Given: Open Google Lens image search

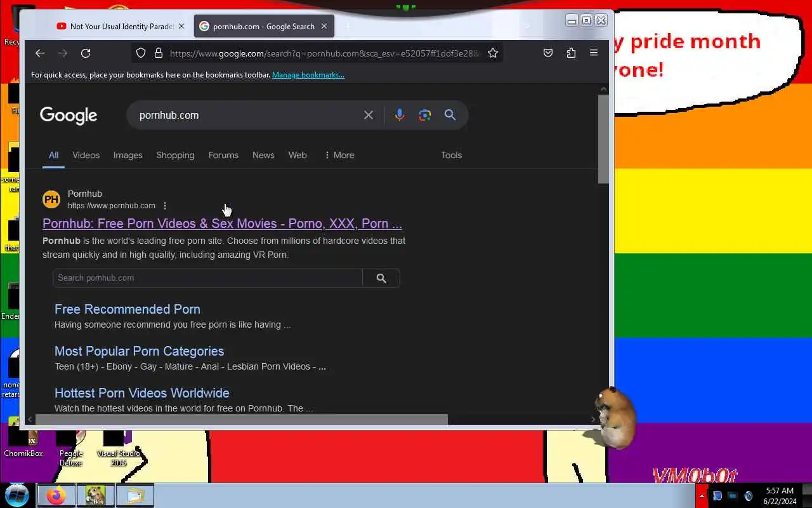Looking at the screenshot, I should 425,115.
